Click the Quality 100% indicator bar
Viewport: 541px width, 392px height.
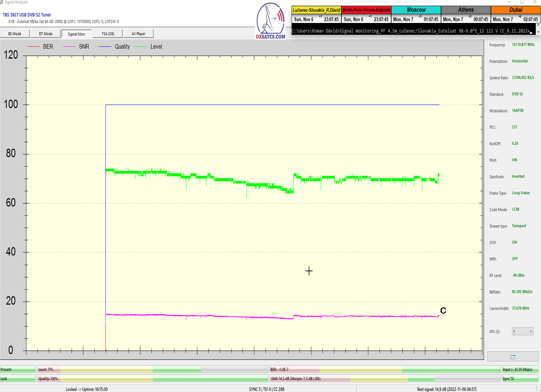pos(152,379)
